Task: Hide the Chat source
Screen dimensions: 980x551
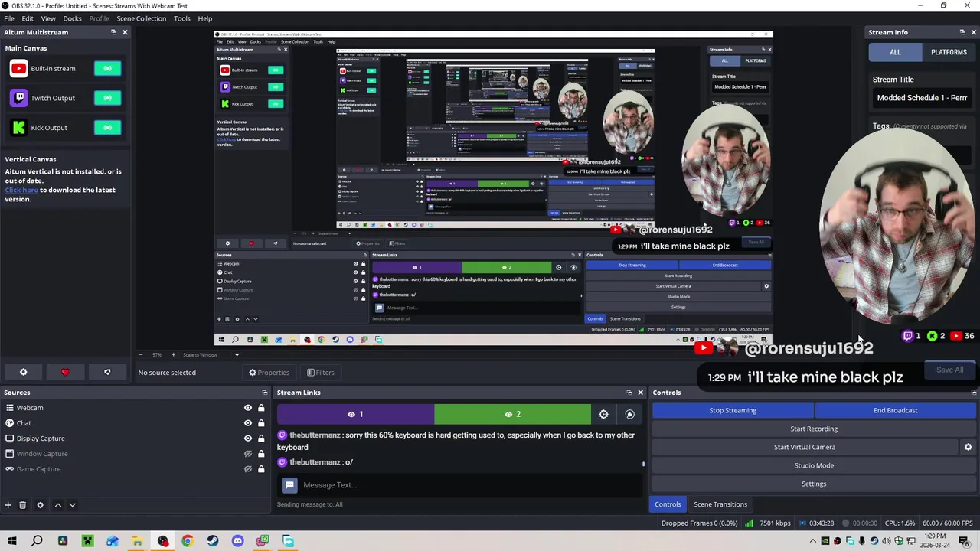Action: [x=247, y=423]
